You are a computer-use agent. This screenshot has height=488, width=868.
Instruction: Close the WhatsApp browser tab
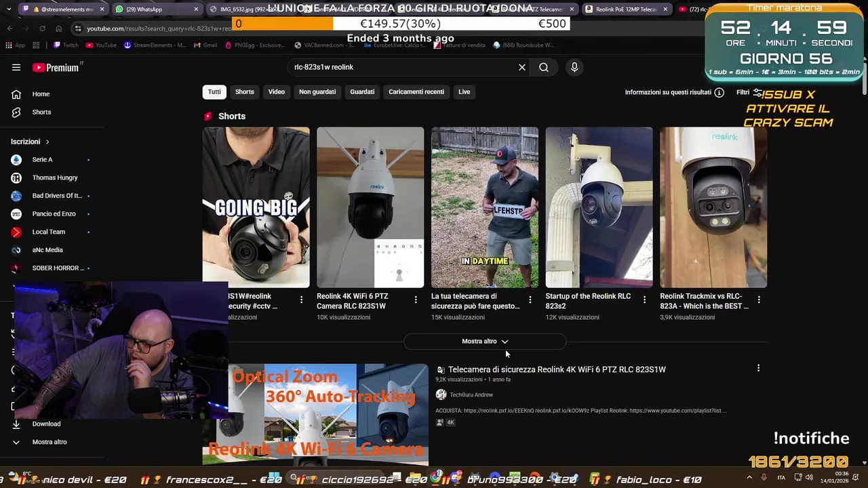click(196, 9)
